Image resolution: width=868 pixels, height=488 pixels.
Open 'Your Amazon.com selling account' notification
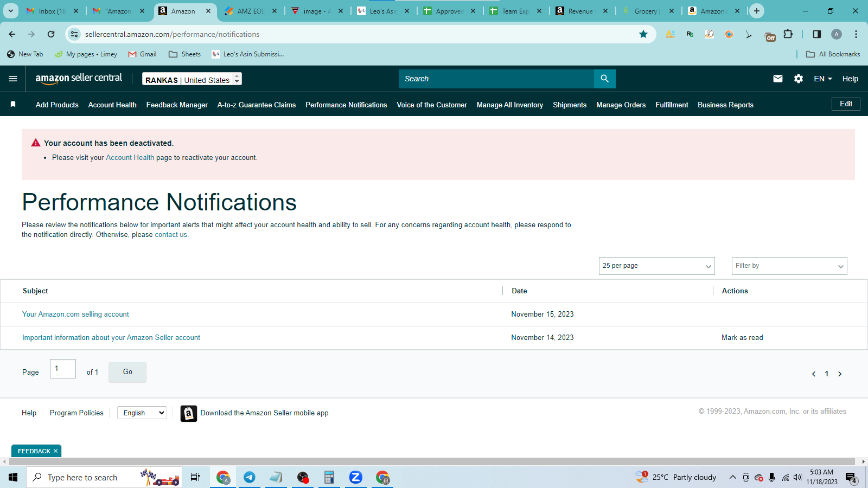click(x=75, y=314)
